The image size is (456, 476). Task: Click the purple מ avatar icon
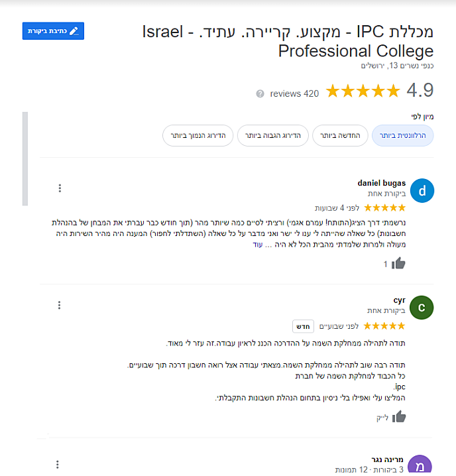click(420, 465)
